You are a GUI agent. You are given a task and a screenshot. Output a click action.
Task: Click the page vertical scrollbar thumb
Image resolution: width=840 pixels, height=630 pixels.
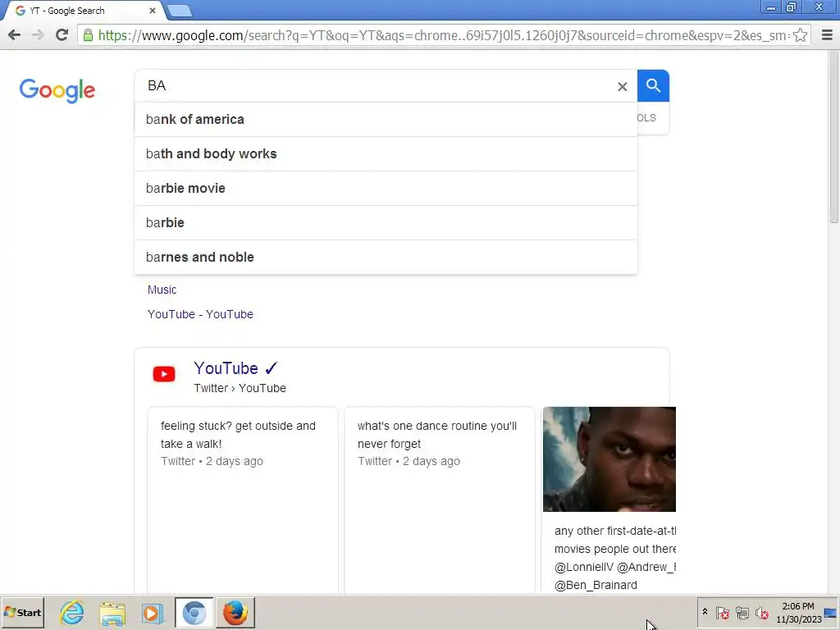click(x=833, y=137)
